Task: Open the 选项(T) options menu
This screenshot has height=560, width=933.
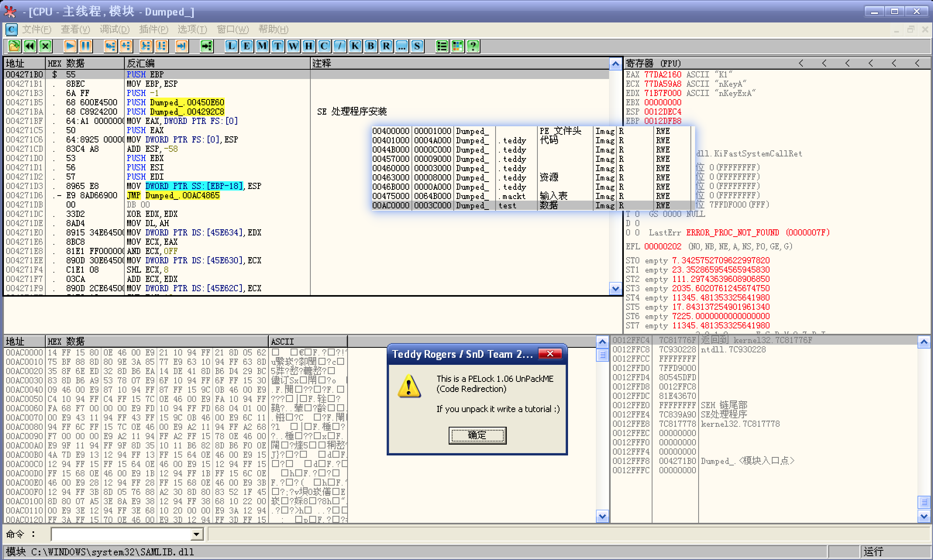Action: tap(192, 29)
